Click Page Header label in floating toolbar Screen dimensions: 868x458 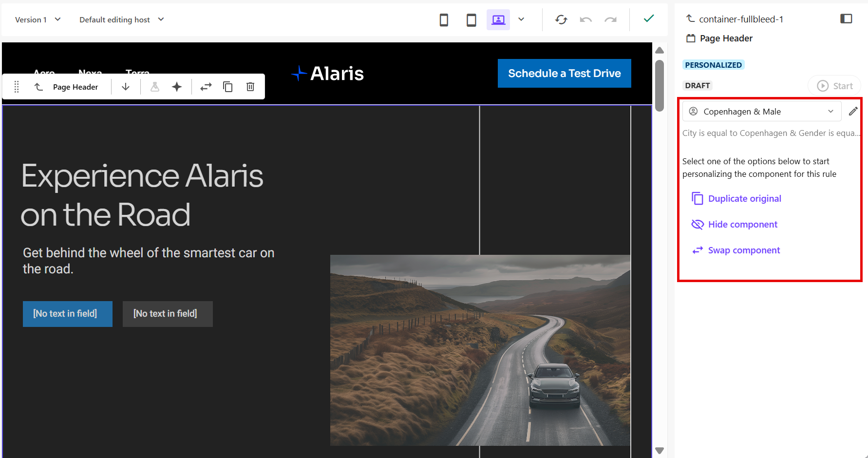pos(75,87)
